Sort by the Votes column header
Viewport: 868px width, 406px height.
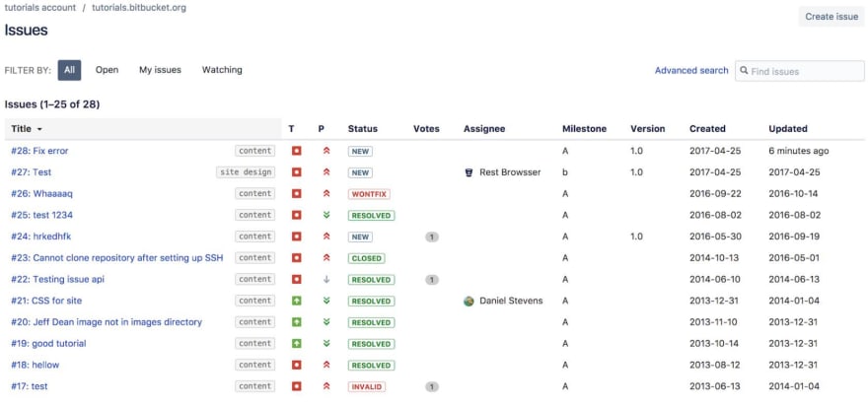[x=426, y=129]
